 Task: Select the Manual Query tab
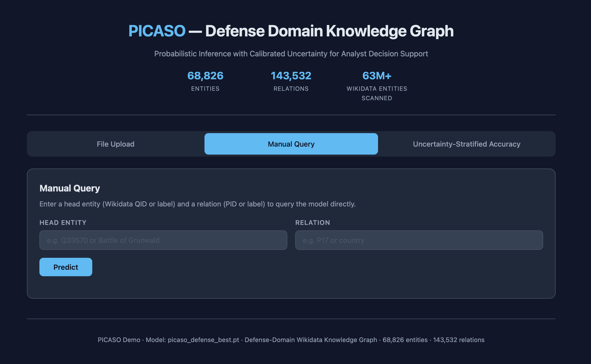pos(291,144)
